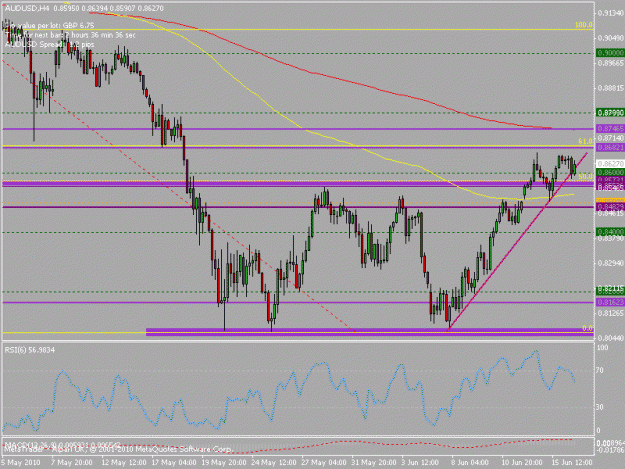Select the pink rising trendline
Image resolution: width=625 pixels, height=469 pixels.
[517, 241]
